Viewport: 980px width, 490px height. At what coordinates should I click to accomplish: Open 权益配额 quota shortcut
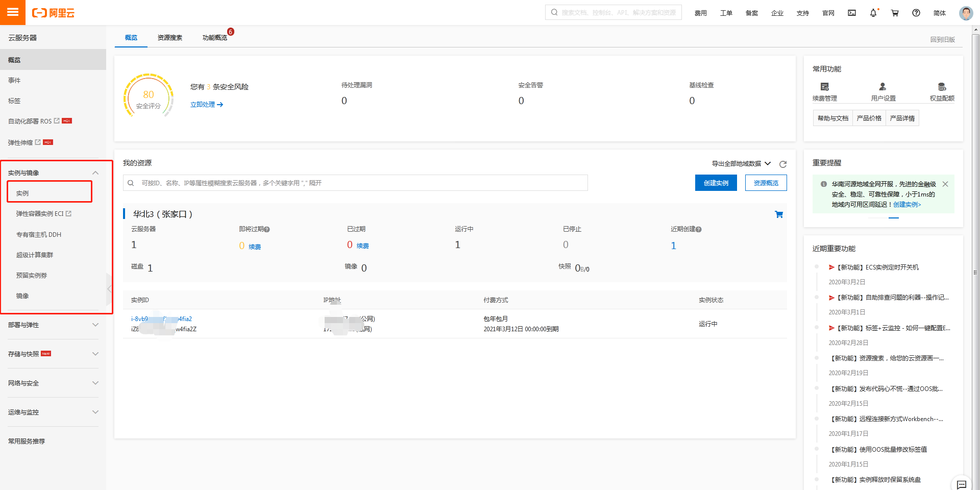(942, 92)
